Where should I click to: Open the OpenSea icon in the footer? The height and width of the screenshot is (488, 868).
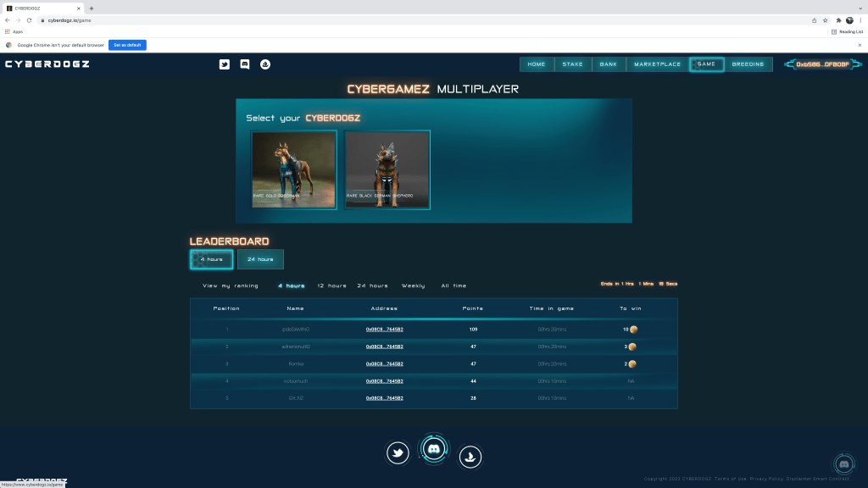click(x=470, y=457)
